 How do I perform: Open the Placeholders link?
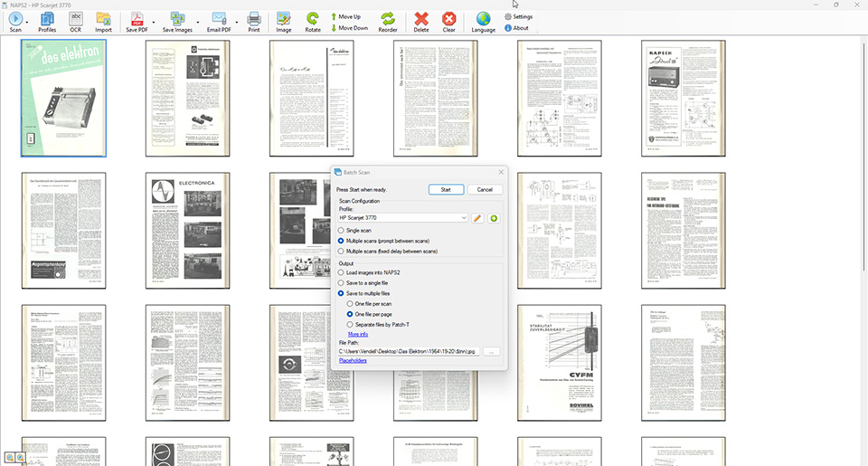pyautogui.click(x=353, y=360)
